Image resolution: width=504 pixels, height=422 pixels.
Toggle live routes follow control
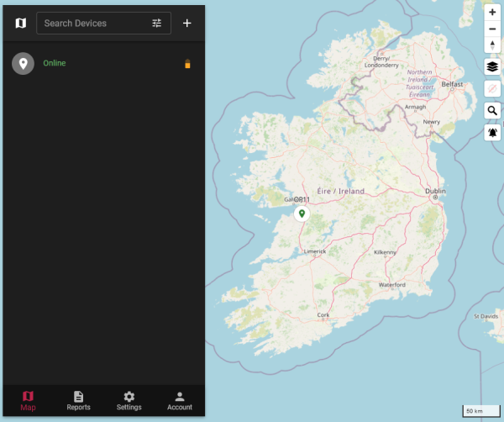[x=492, y=88]
